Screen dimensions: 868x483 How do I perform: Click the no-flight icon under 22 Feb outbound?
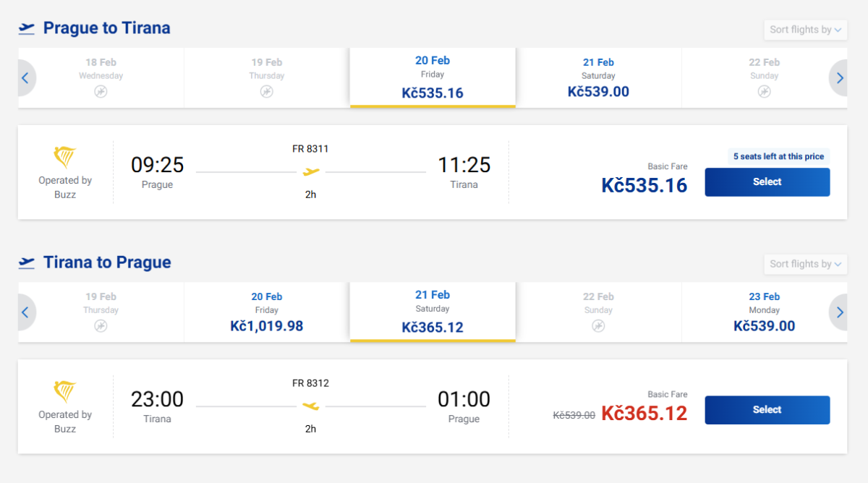pyautogui.click(x=765, y=92)
